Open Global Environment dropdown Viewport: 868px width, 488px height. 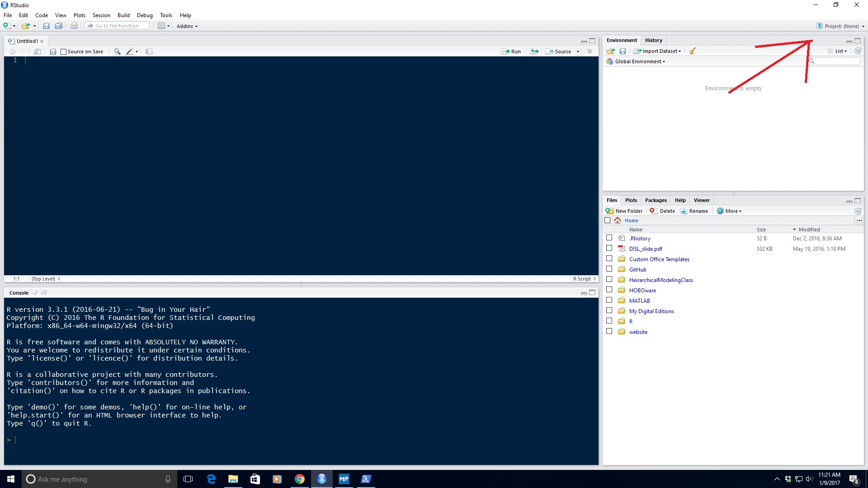tap(636, 61)
